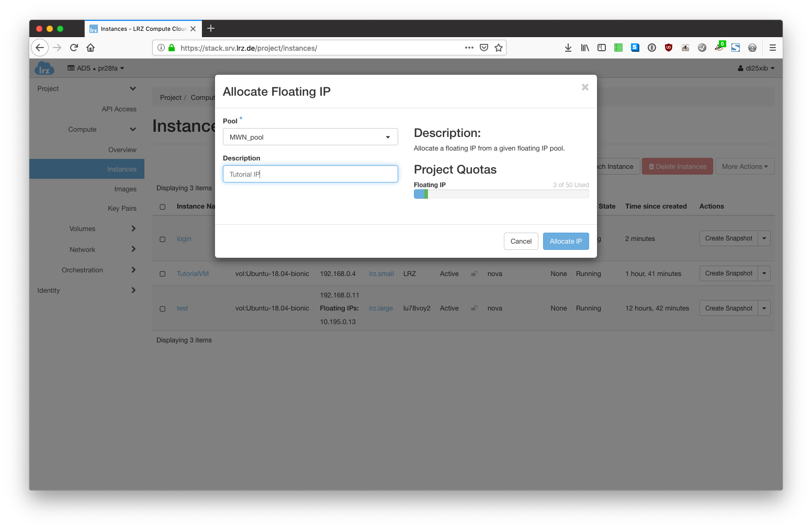This screenshot has width=812, height=529.
Task: Bookmark this page with the star icon
Action: coord(499,48)
